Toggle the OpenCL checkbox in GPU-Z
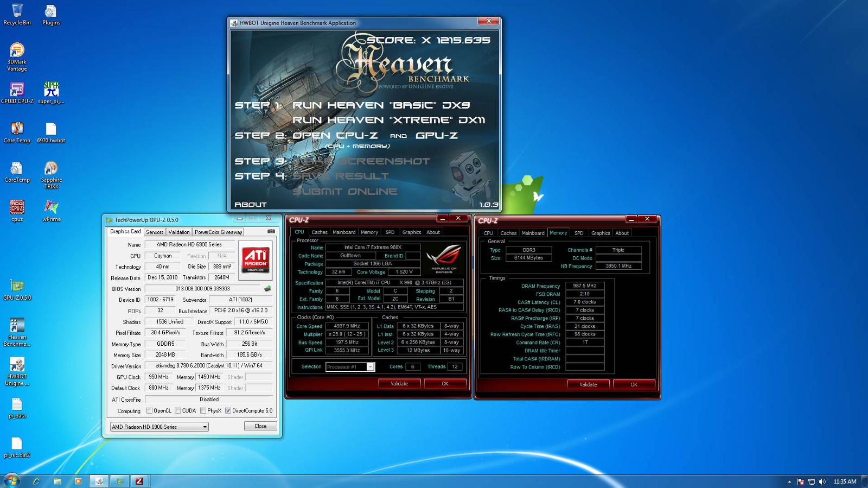868x488 pixels. (149, 411)
